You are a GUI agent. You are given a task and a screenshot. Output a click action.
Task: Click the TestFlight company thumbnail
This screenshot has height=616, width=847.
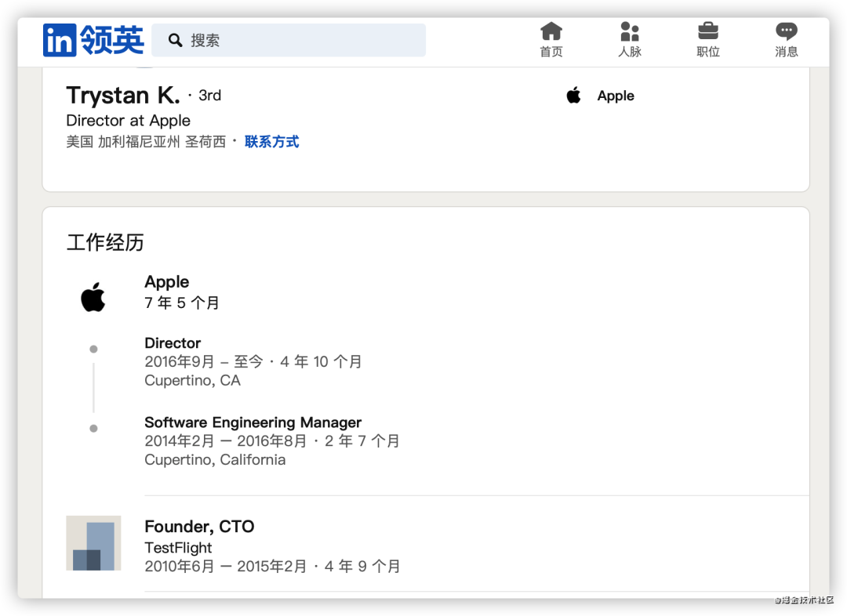click(x=93, y=543)
